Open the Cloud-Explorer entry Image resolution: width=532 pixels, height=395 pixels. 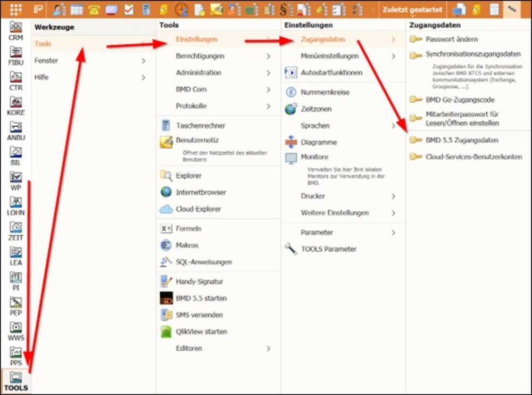coord(198,209)
